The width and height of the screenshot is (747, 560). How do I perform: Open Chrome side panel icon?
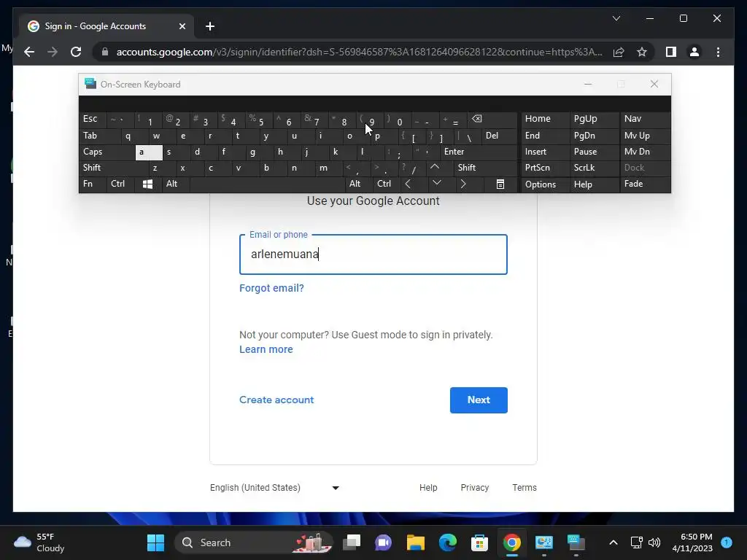tap(671, 52)
